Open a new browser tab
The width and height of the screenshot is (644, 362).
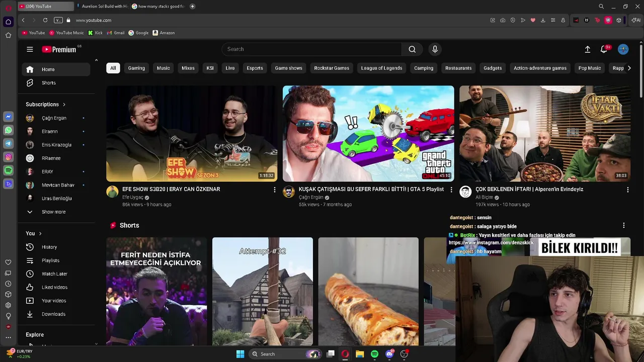pos(192,7)
